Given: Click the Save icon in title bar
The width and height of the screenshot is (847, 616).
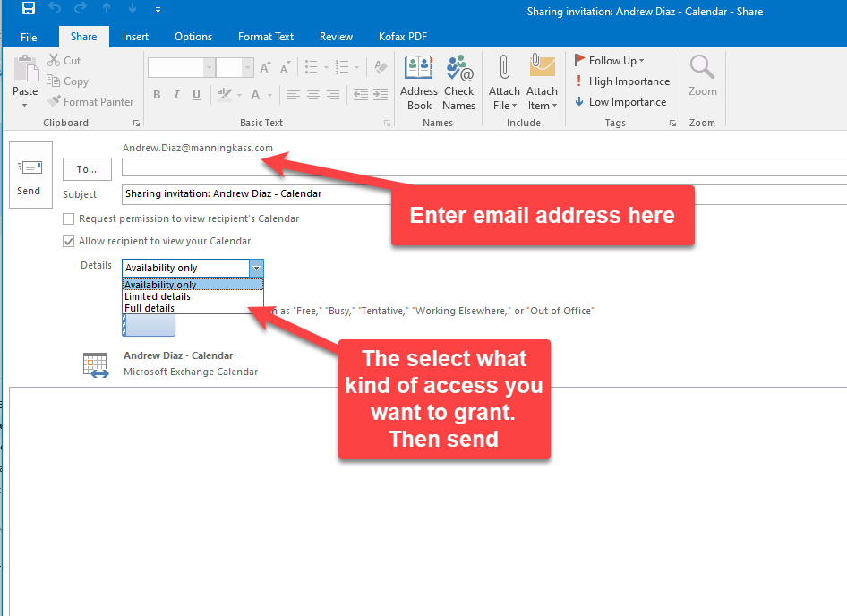Looking at the screenshot, I should (28, 8).
